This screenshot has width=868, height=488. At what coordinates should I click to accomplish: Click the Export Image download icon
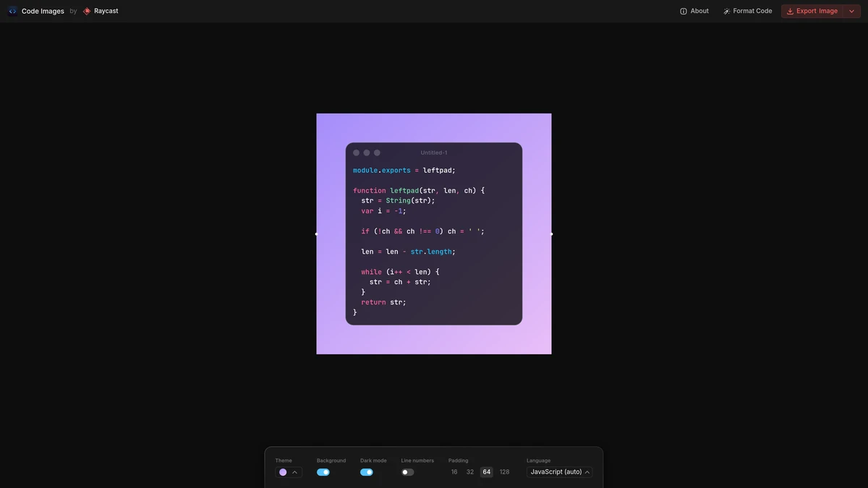(790, 11)
